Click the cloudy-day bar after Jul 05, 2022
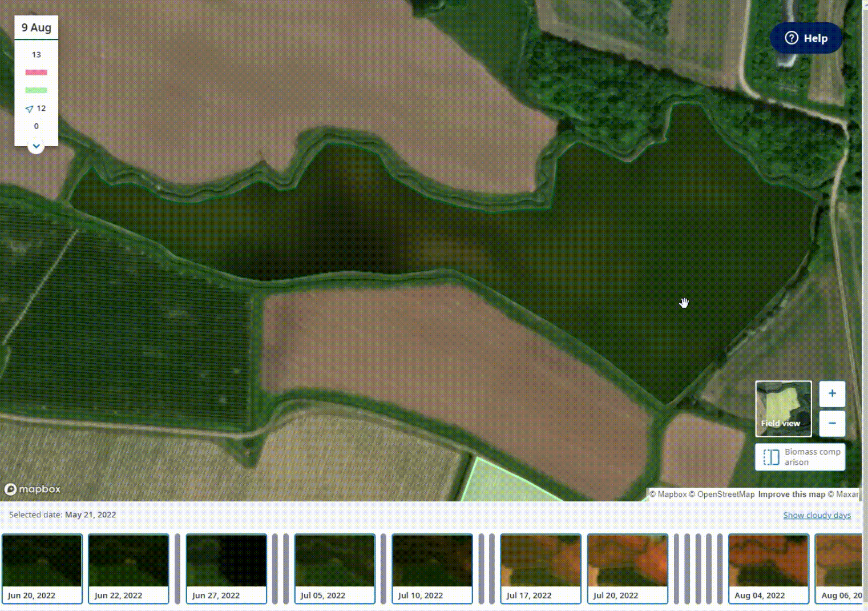Viewport: 868px width, 611px height. coord(383,569)
